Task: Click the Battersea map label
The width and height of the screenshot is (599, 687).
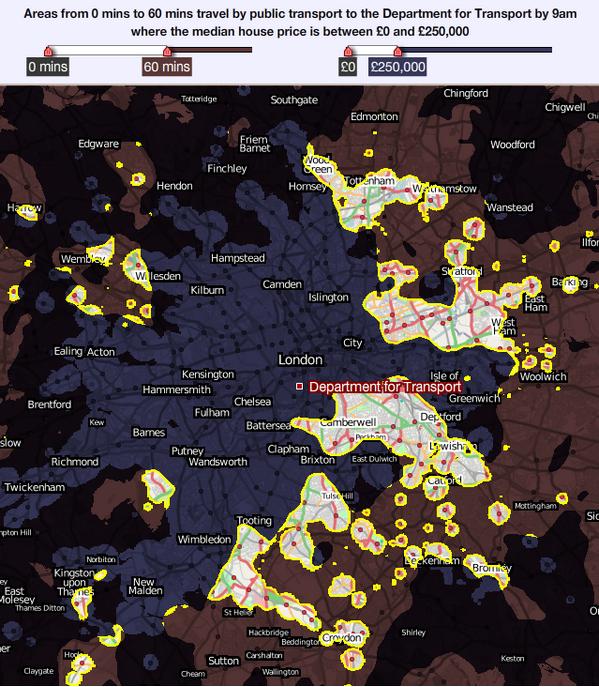Action: [268, 425]
